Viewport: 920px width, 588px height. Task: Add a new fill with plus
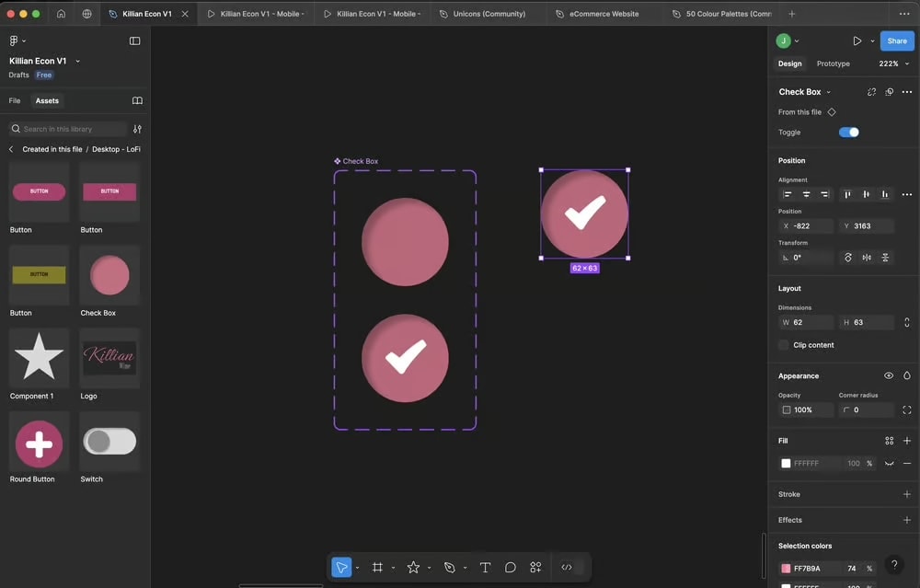(x=907, y=441)
